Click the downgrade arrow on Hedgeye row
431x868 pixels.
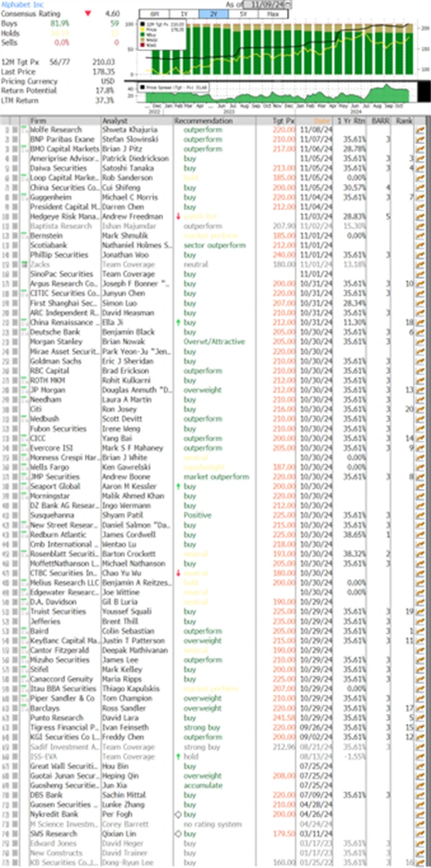click(178, 217)
